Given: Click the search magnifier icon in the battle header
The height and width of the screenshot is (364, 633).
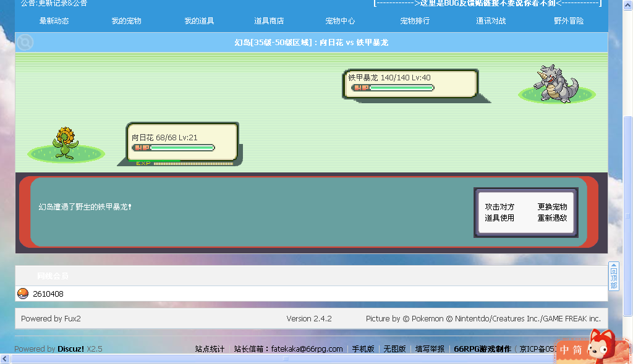Looking at the screenshot, I should 25,43.
